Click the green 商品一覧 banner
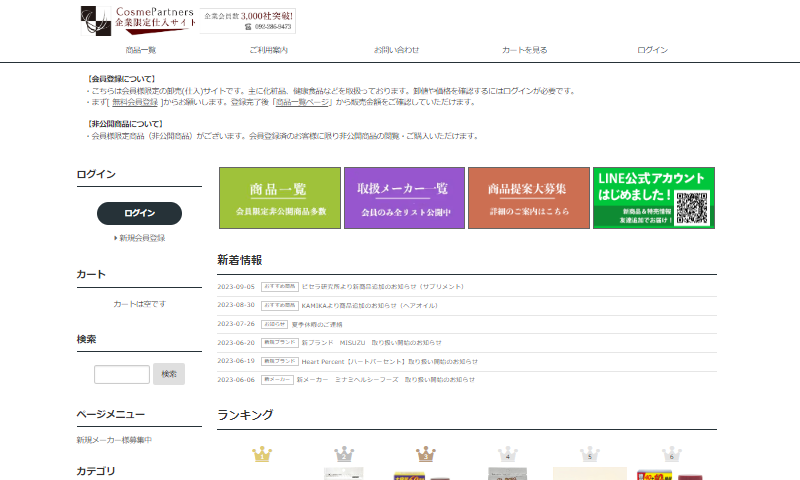Image resolution: width=800 pixels, height=480 pixels. (x=280, y=198)
